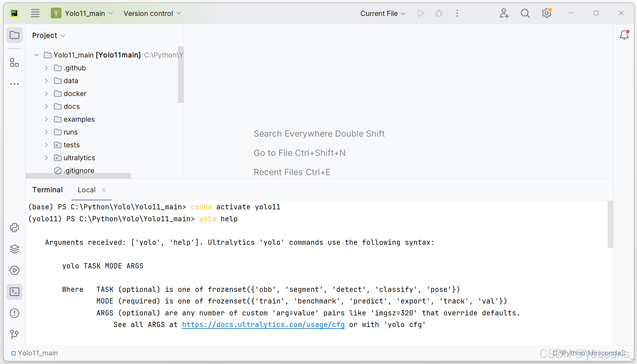
Task: Toggle the Project tool window folder icon
Action: [x=14, y=35]
